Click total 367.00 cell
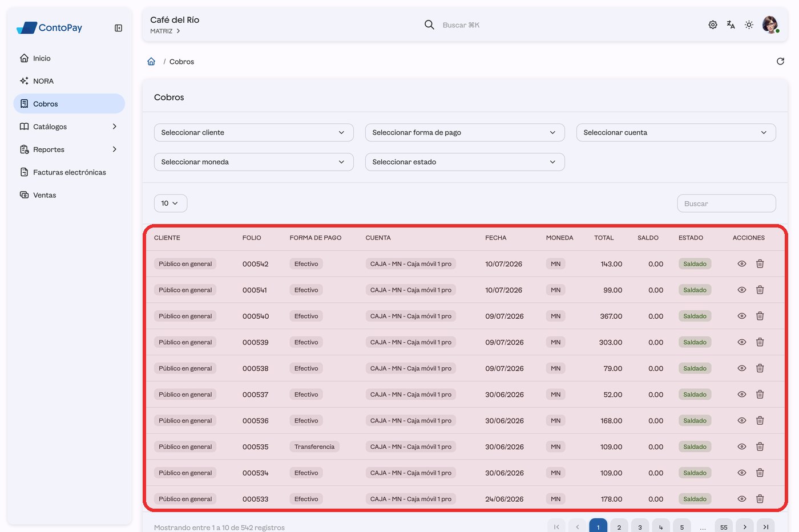 pos(611,316)
